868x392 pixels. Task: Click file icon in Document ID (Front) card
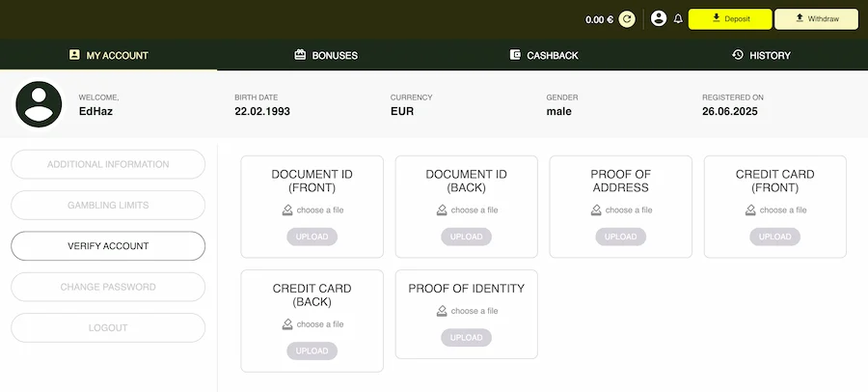(x=287, y=210)
